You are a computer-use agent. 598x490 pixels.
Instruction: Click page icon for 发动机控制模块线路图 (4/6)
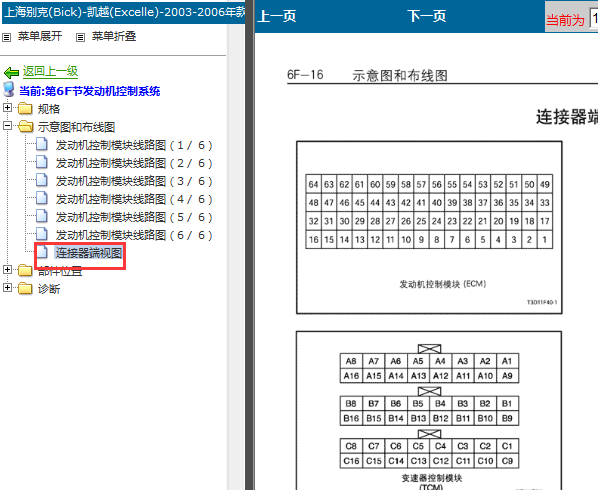42,198
